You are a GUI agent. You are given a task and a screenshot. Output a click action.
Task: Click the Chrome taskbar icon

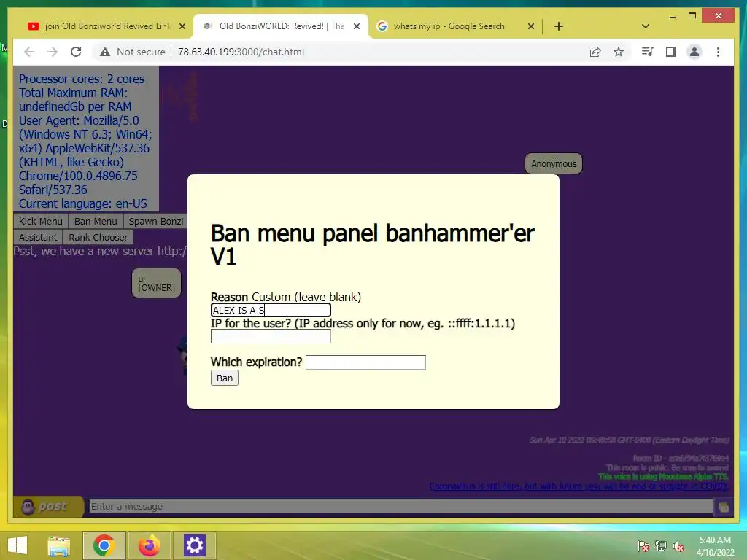(104, 545)
